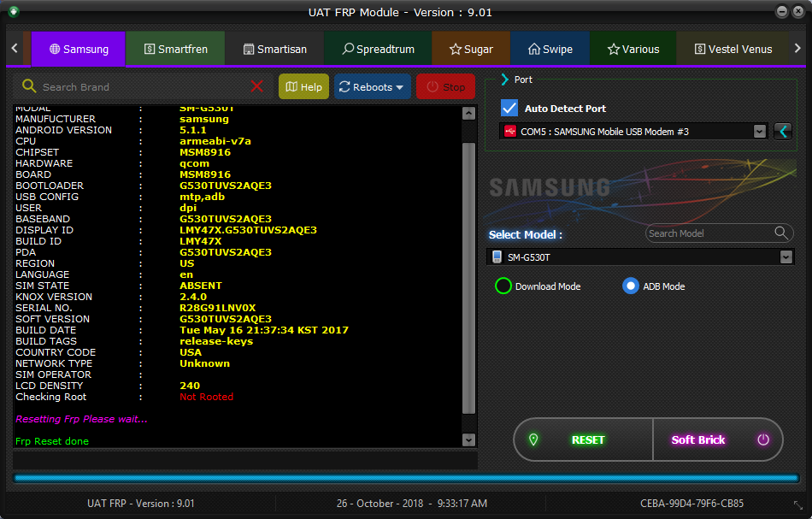Click the RESET button
Viewport: 812px width, 519px height.
coord(584,439)
